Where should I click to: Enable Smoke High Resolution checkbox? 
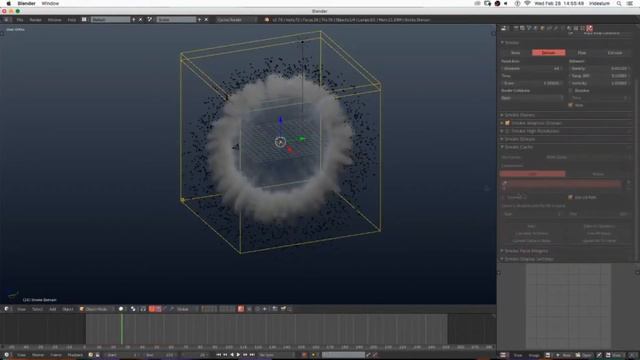pos(508,131)
